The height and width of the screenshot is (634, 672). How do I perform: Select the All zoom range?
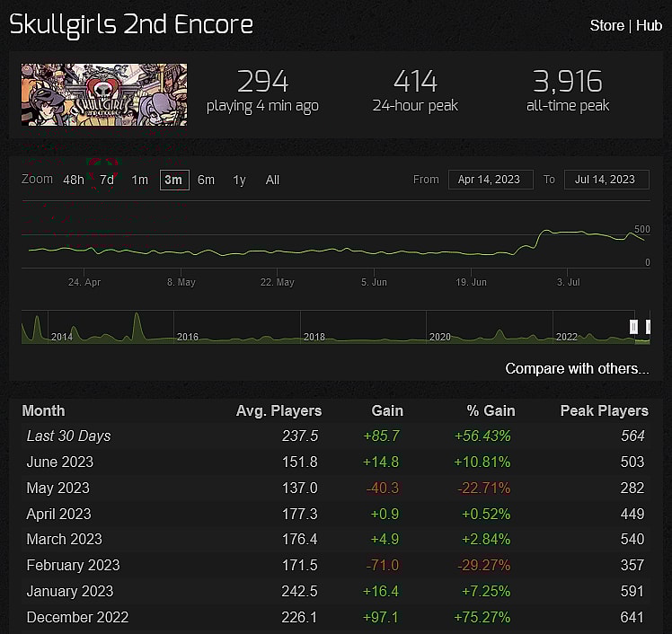coord(272,180)
